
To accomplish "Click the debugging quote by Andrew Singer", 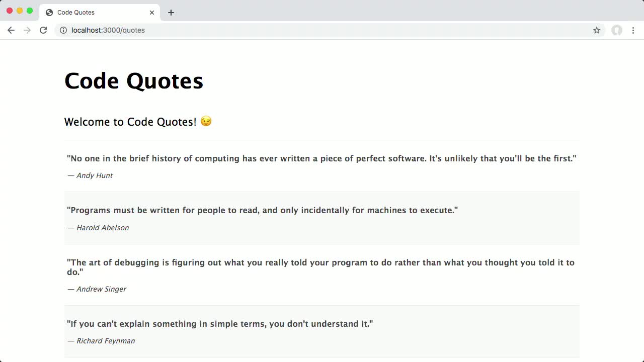I will 320,267.
